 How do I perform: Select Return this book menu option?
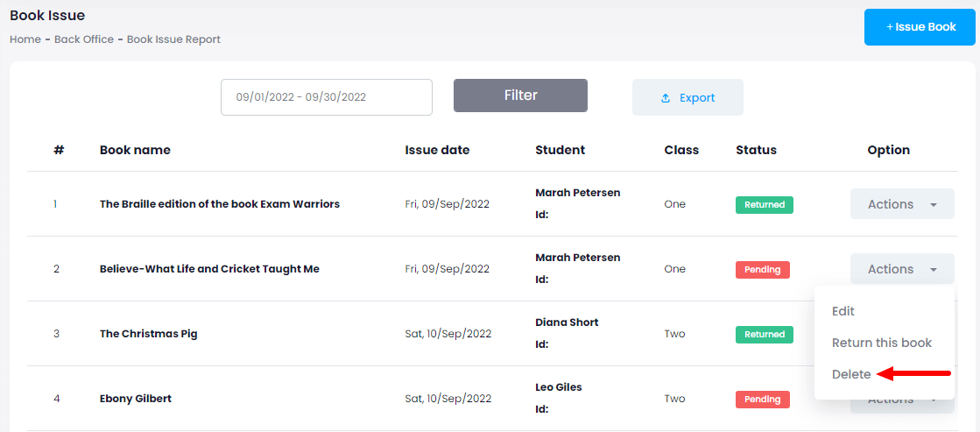coord(881,343)
